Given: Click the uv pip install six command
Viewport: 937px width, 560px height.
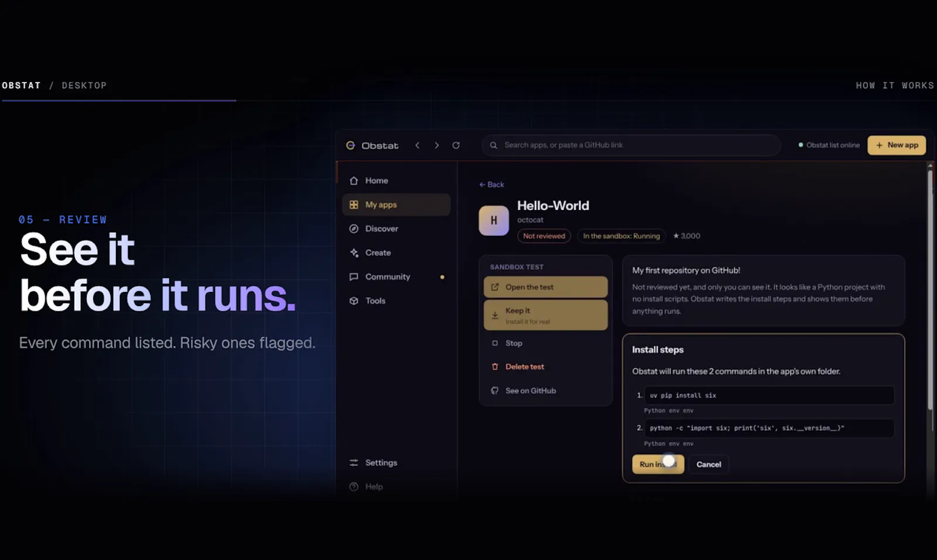Looking at the screenshot, I should click(770, 396).
